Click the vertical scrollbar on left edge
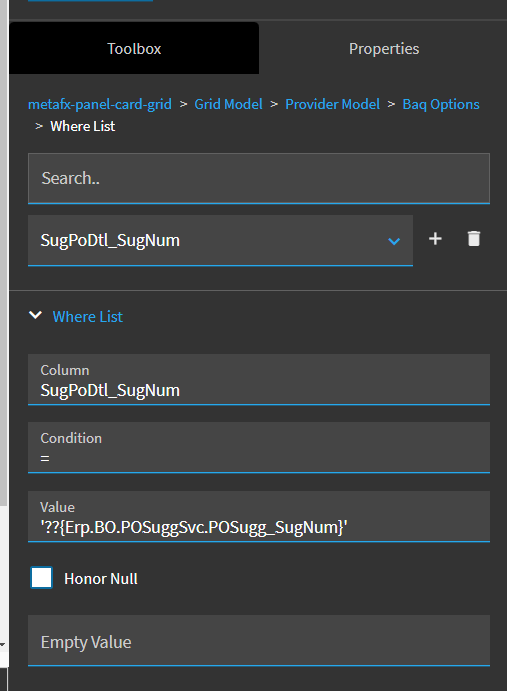 point(4,253)
